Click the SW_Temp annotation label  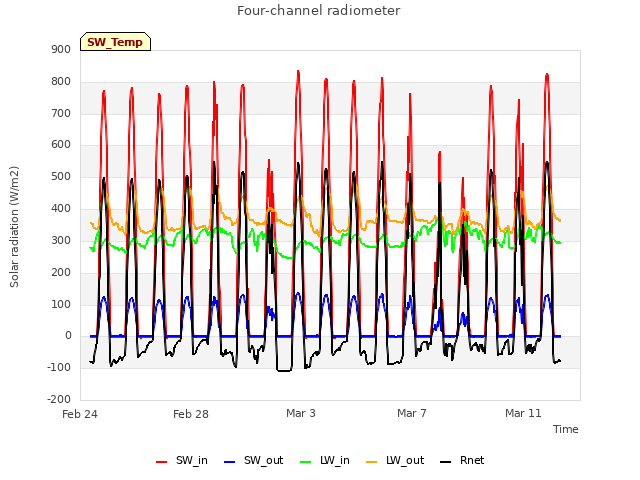(x=115, y=42)
